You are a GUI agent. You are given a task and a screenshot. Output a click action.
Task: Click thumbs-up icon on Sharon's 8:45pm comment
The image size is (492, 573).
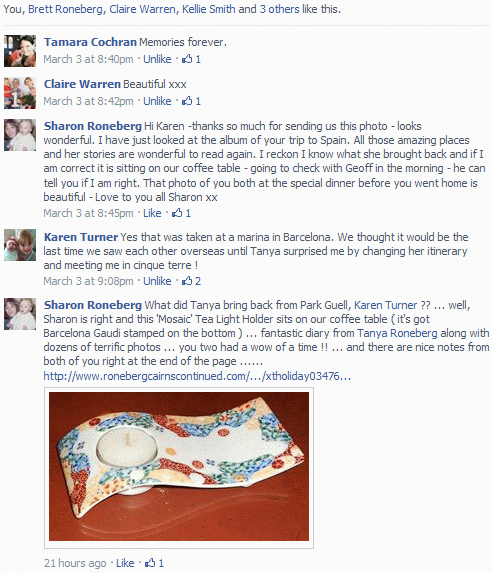click(177, 213)
